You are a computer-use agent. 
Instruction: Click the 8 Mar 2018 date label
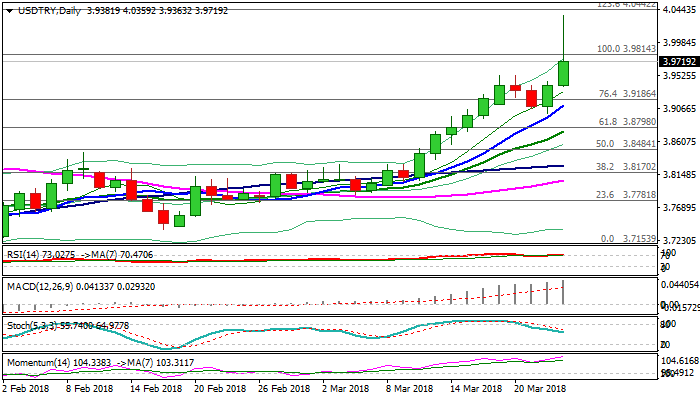[x=409, y=388]
